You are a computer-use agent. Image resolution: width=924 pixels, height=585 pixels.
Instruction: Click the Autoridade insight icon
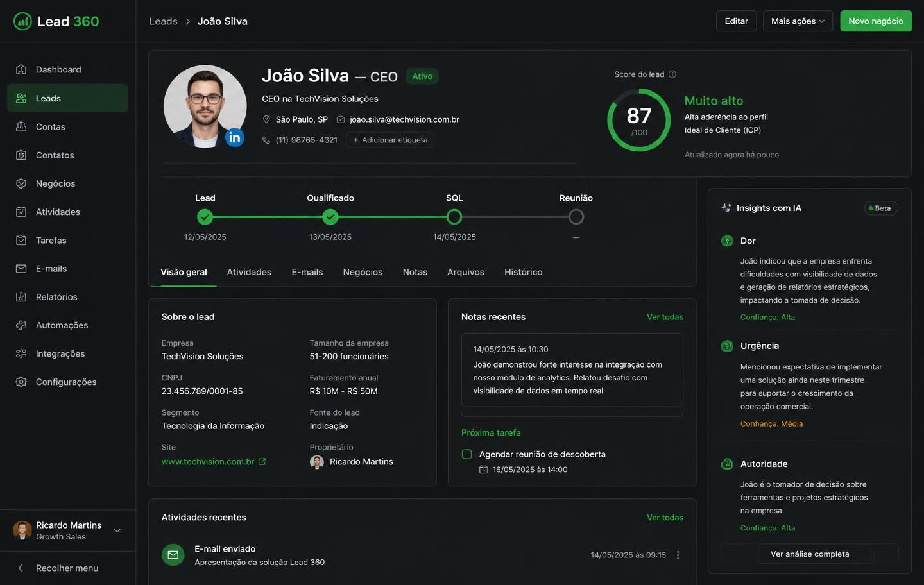(727, 464)
